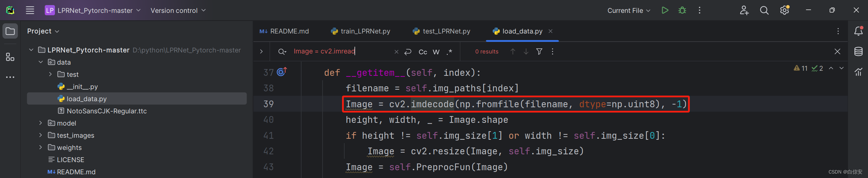This screenshot has height=178, width=868.
Task: Switch to test_LPRNet.py tab
Action: (441, 31)
